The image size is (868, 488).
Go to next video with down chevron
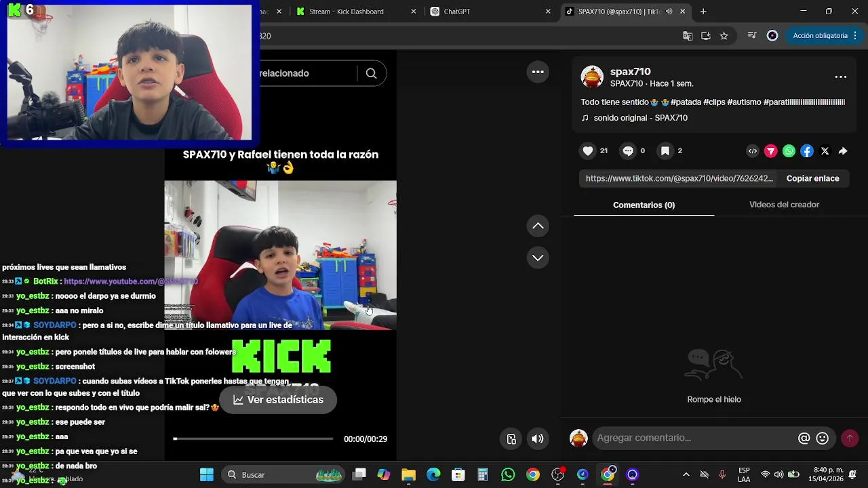click(x=538, y=258)
